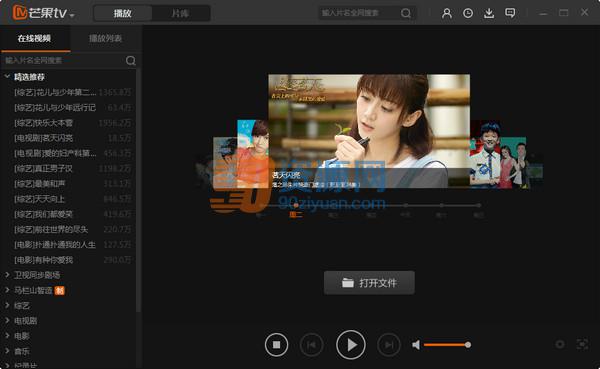This screenshot has width=600, height=369.
Task: Open the watch history clock icon
Action: [468, 13]
